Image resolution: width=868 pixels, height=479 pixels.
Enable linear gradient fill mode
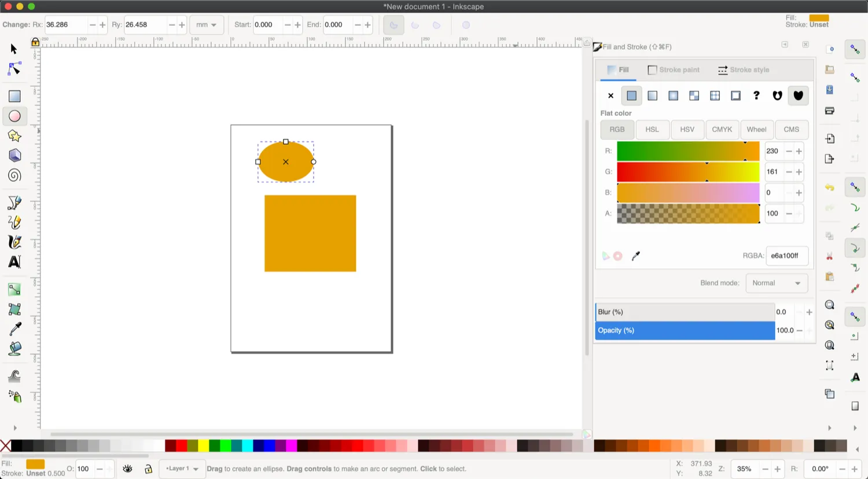click(x=652, y=96)
